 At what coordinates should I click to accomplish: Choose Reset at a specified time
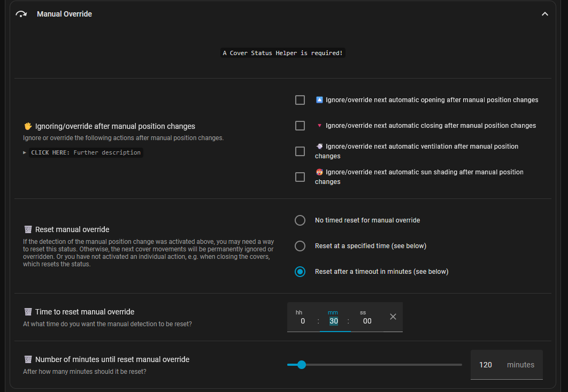pyautogui.click(x=300, y=246)
